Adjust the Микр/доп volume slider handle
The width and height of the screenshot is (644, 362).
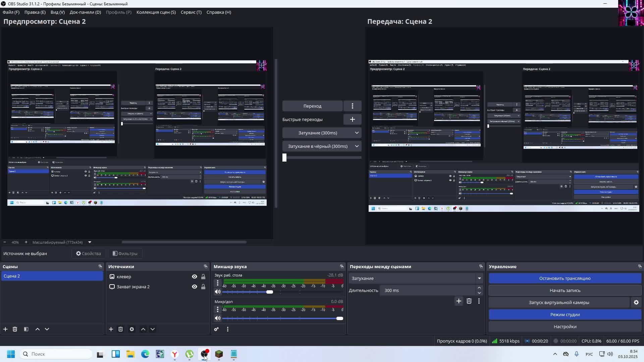tap(339, 318)
